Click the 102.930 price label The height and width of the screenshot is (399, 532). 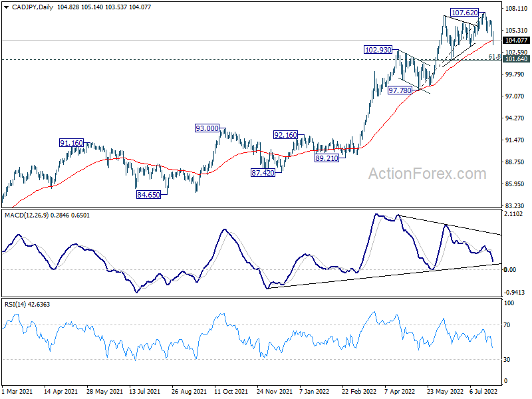[x=378, y=50]
